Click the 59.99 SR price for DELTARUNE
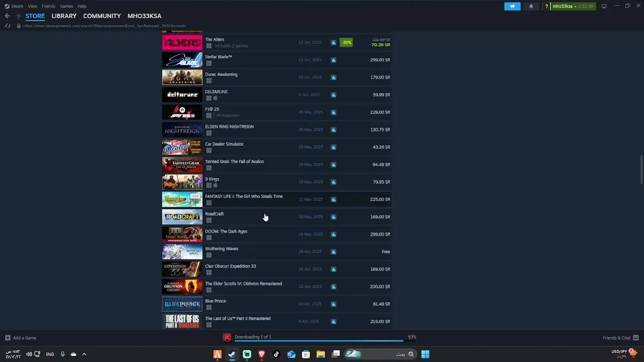 pos(381,95)
